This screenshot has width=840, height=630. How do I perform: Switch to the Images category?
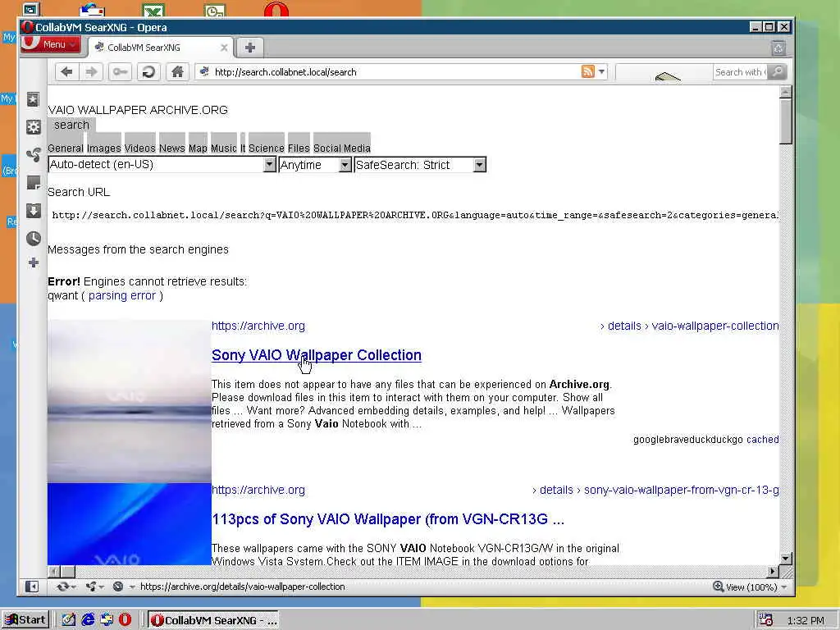click(x=104, y=148)
